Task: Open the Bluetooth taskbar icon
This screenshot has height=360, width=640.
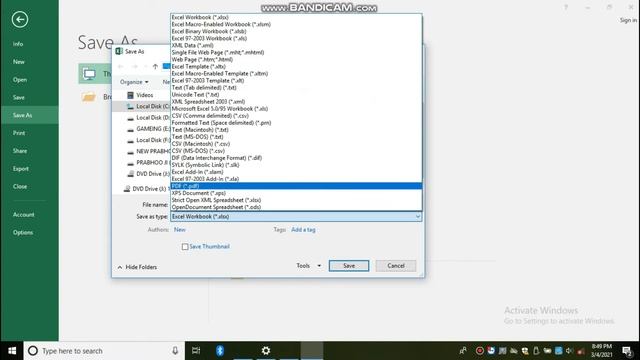Action: (220, 351)
